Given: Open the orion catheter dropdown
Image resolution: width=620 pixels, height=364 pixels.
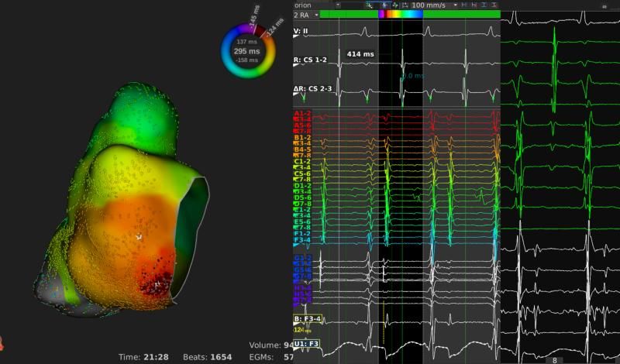Looking at the screenshot, I should point(339,5).
